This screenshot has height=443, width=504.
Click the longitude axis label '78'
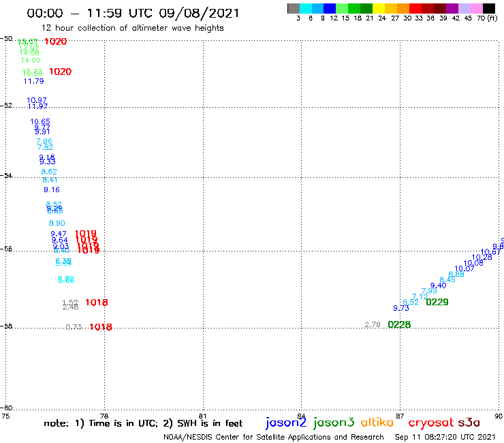pos(104,416)
